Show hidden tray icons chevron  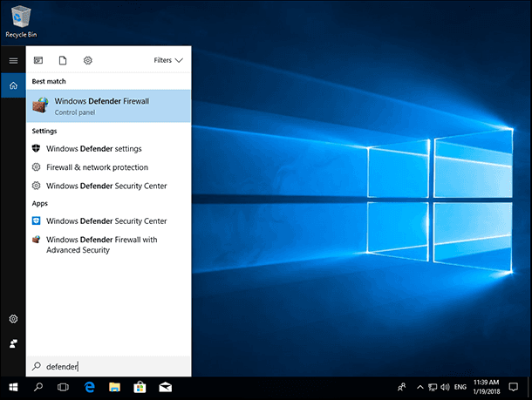[x=420, y=387]
